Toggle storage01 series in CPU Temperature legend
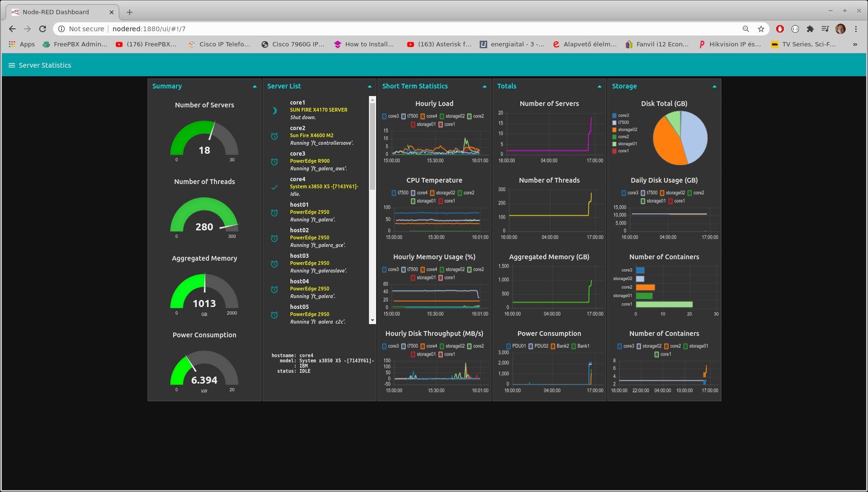This screenshot has height=492, width=868. (x=423, y=201)
